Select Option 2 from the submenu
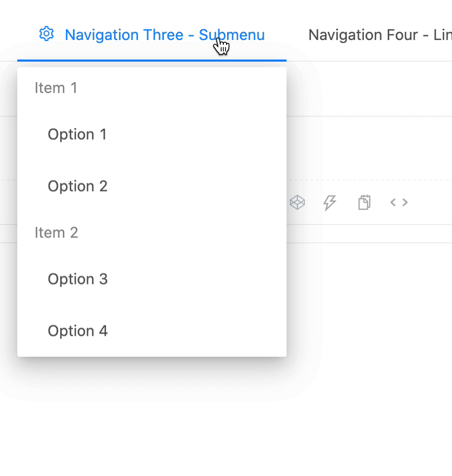This screenshot has height=476, width=452. click(x=77, y=186)
